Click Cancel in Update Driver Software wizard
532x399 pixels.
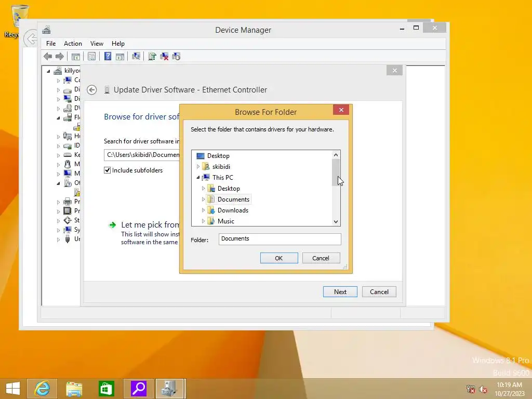pyautogui.click(x=379, y=292)
